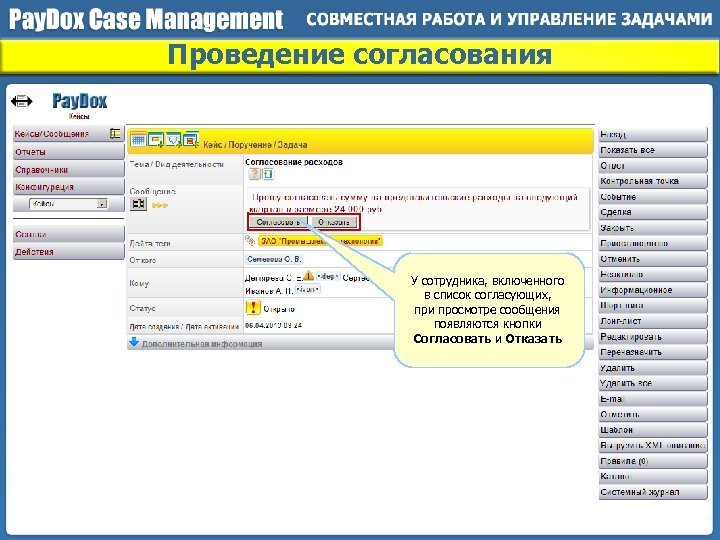The height and width of the screenshot is (540, 720).
Task: Click the Открыто status text
Action: tap(279, 309)
